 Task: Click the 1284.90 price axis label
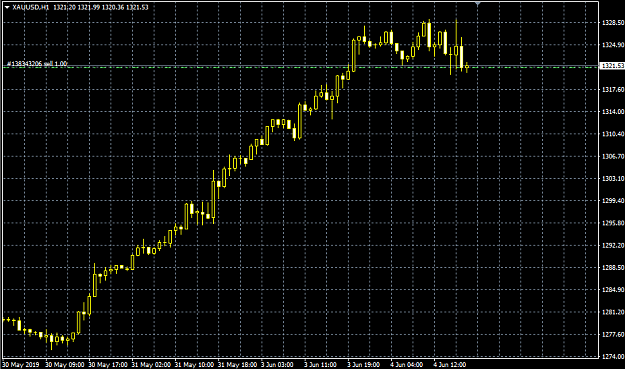613,290
